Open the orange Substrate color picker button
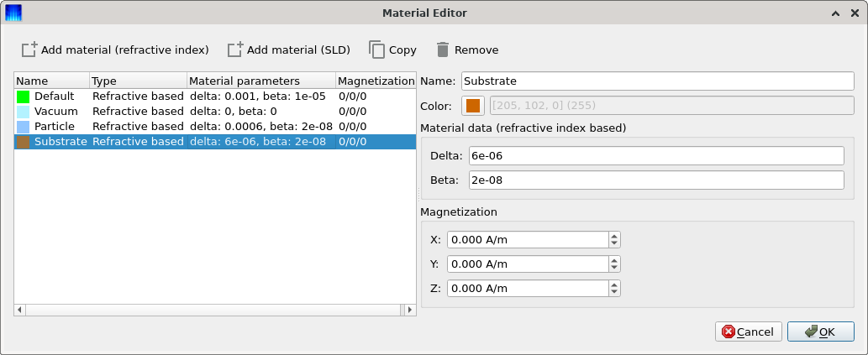The width and height of the screenshot is (868, 355). 473,105
